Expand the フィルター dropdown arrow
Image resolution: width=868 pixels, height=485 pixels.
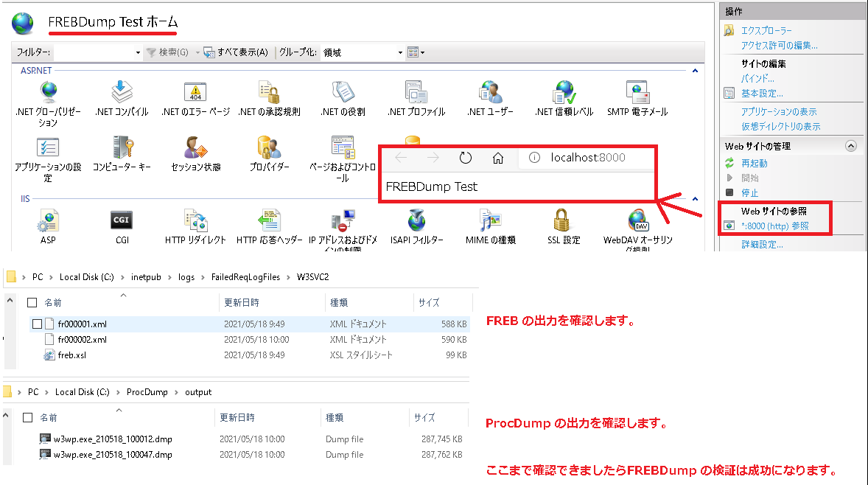coord(138,52)
